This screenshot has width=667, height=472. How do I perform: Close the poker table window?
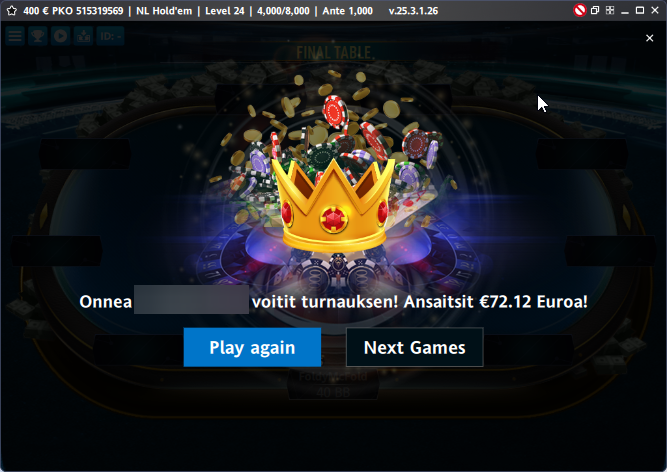(x=655, y=10)
